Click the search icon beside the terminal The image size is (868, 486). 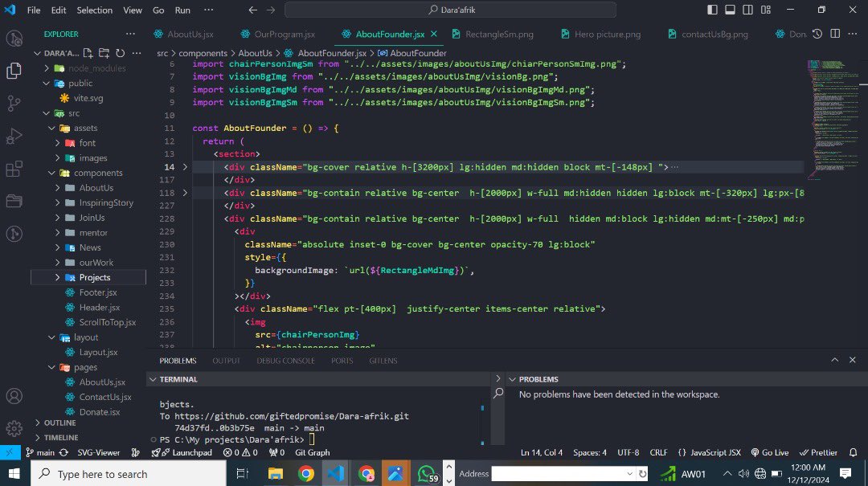(x=498, y=393)
